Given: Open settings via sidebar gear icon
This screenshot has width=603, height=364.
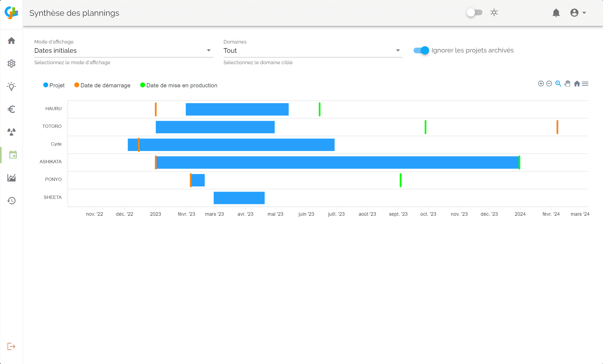Looking at the screenshot, I should (11, 64).
